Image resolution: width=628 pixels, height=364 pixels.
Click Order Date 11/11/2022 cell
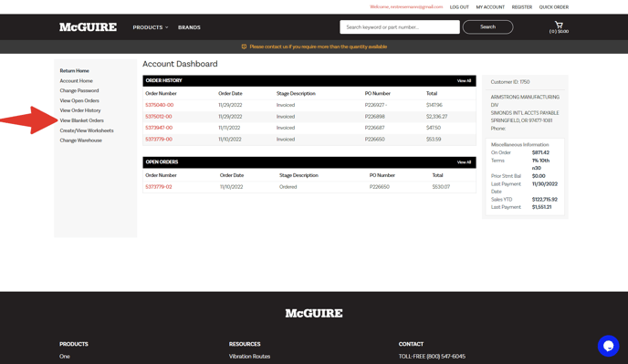coord(229,128)
